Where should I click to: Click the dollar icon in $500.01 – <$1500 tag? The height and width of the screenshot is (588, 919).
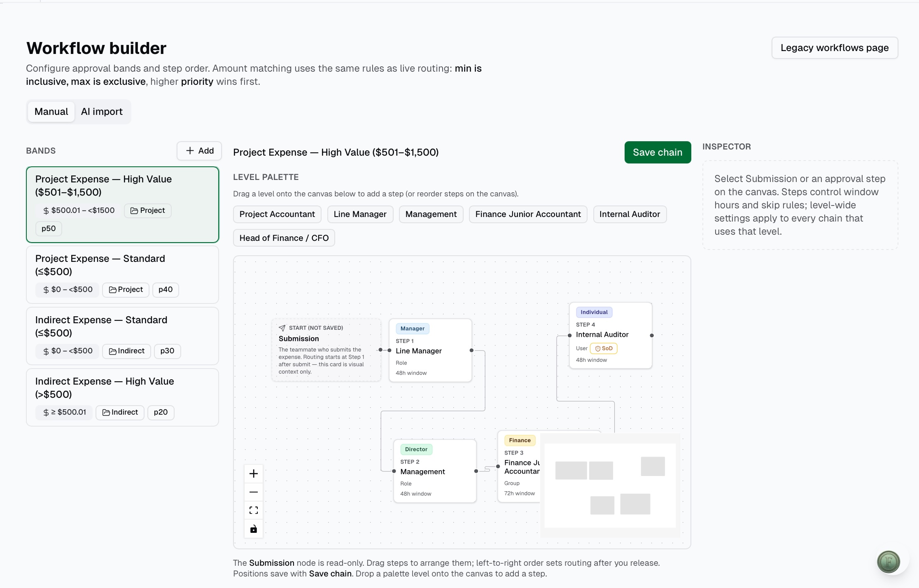click(46, 211)
